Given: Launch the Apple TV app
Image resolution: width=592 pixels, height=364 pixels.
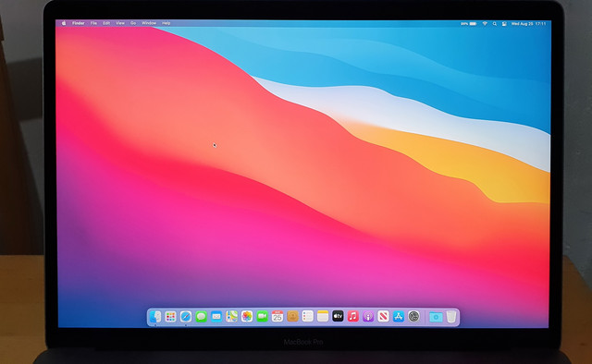Looking at the screenshot, I should coord(338,317).
